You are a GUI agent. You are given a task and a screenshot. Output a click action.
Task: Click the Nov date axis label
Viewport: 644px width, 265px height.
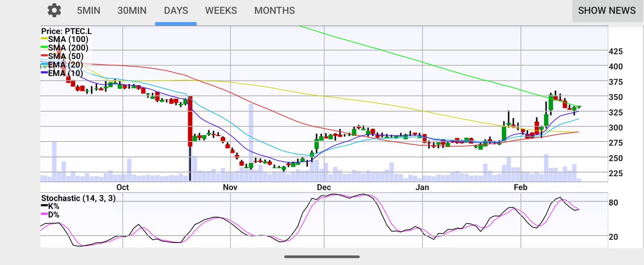click(x=230, y=188)
